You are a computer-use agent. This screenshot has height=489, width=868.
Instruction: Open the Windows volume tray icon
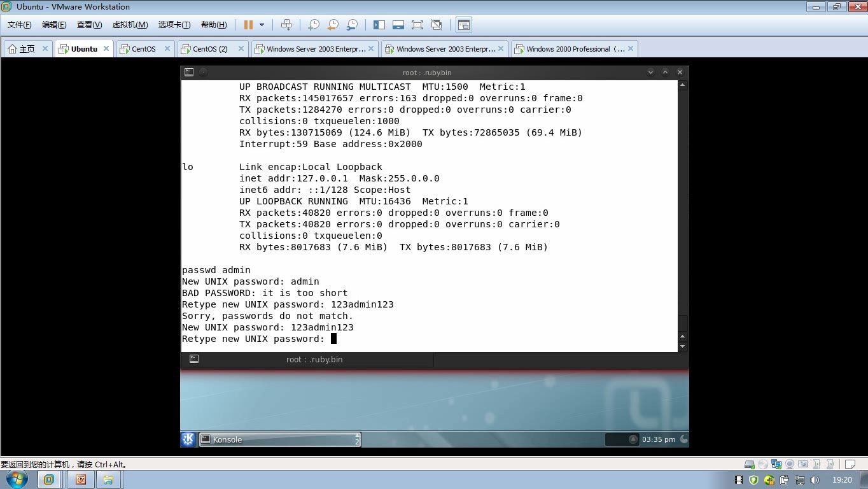point(815,480)
